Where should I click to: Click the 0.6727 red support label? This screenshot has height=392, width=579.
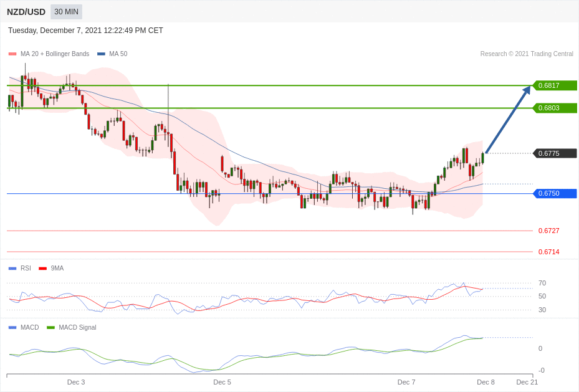click(548, 231)
